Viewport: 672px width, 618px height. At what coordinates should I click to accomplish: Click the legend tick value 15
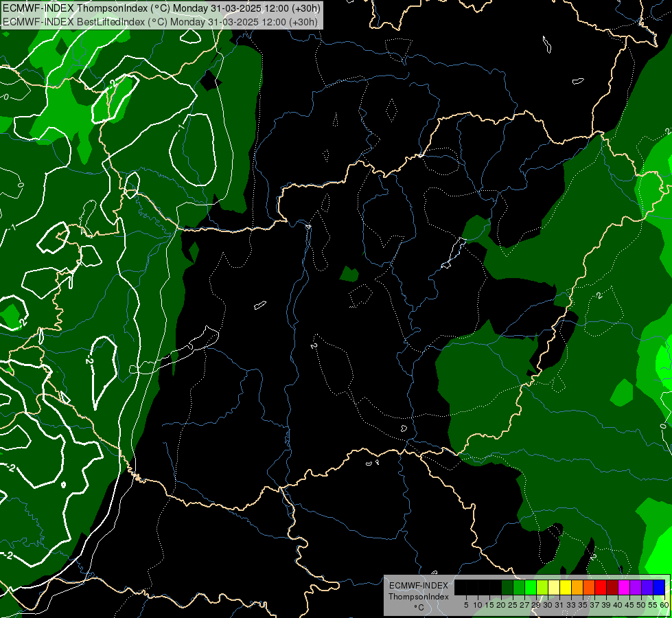490,605
